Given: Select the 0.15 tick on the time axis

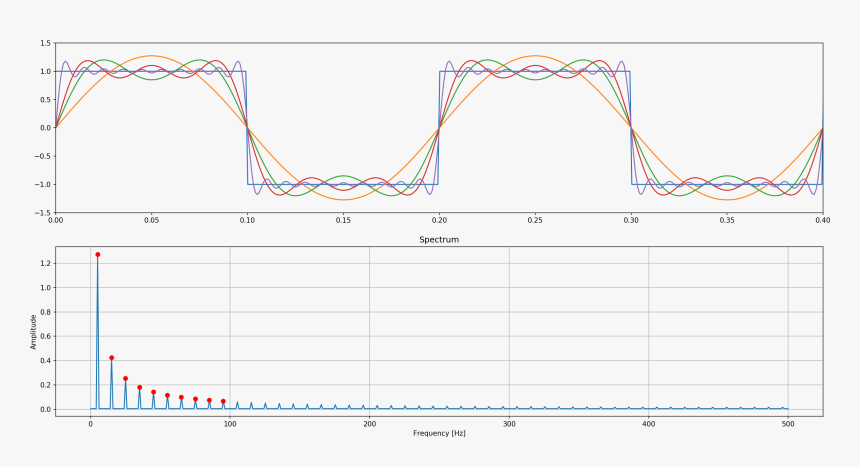Looking at the screenshot, I should click(x=343, y=220).
